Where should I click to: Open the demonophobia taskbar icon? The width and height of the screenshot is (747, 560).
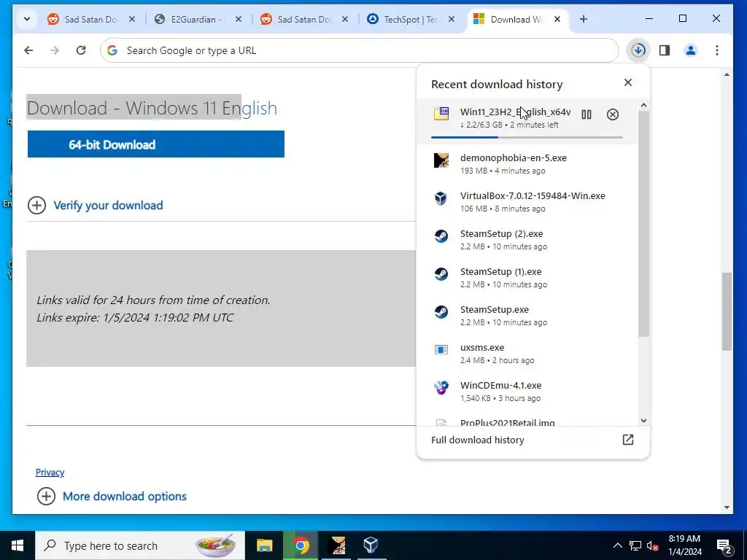(338, 545)
